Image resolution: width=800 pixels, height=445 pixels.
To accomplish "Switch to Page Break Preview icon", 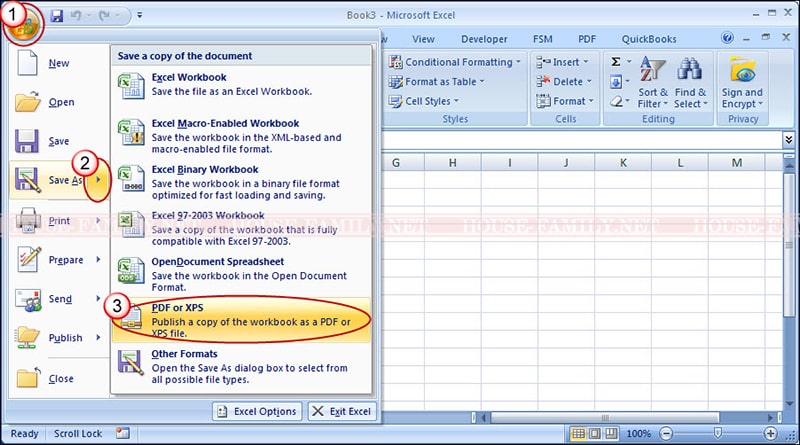I will (x=611, y=434).
